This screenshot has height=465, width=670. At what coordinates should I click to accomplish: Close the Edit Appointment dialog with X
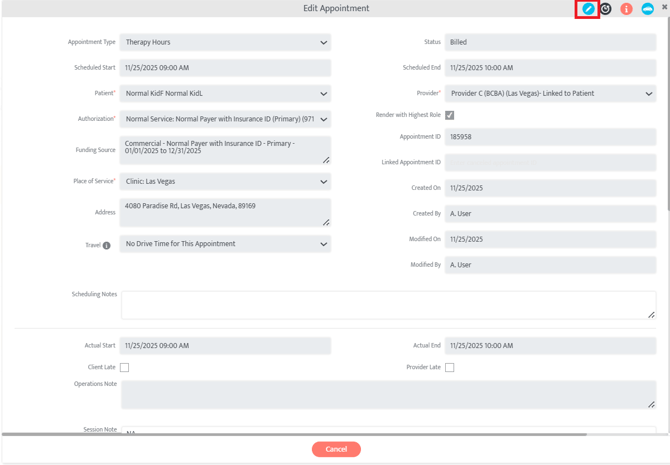point(664,7)
